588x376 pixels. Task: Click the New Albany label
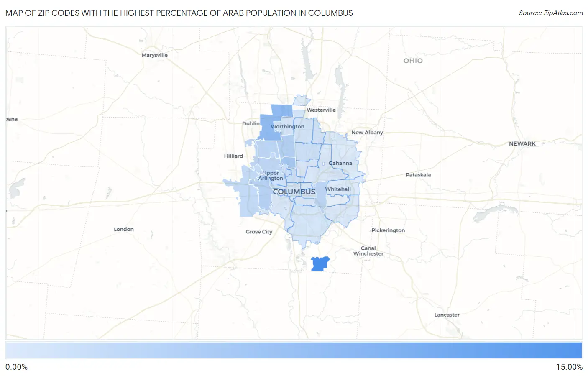(x=367, y=133)
